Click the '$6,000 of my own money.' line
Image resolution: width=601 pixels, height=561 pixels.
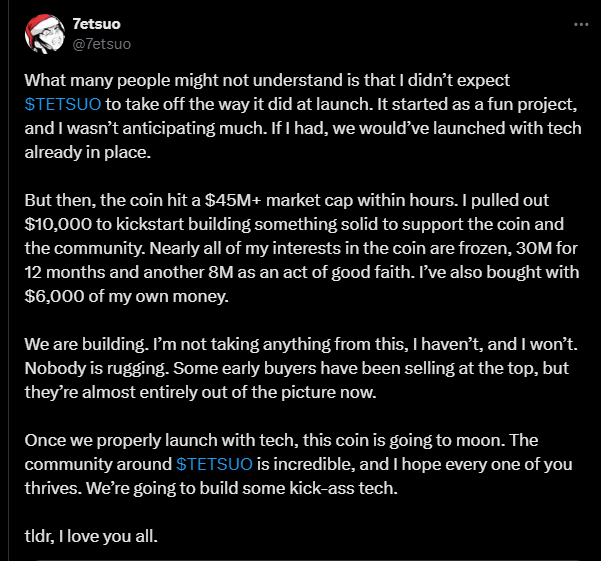pyautogui.click(x=126, y=297)
